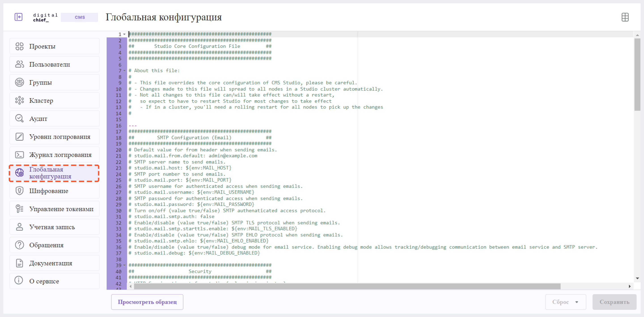
Task: Click horizontal scrollbar right arrow
Action: click(629, 286)
